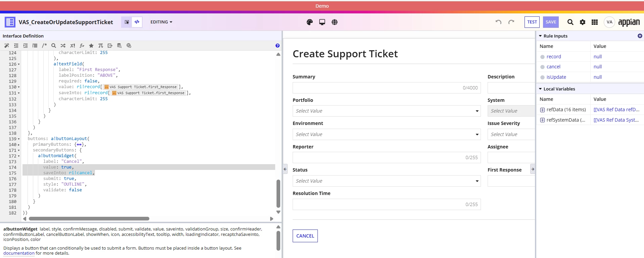Open the cancel rule input
The width and height of the screenshot is (644, 258).
coord(553,67)
